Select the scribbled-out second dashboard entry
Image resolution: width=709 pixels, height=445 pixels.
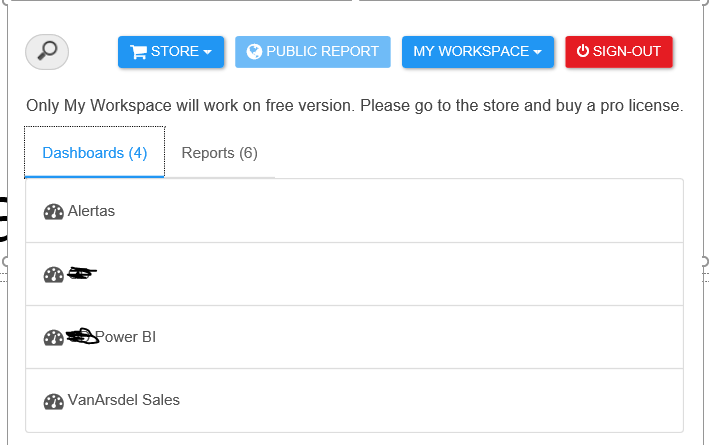(x=354, y=274)
